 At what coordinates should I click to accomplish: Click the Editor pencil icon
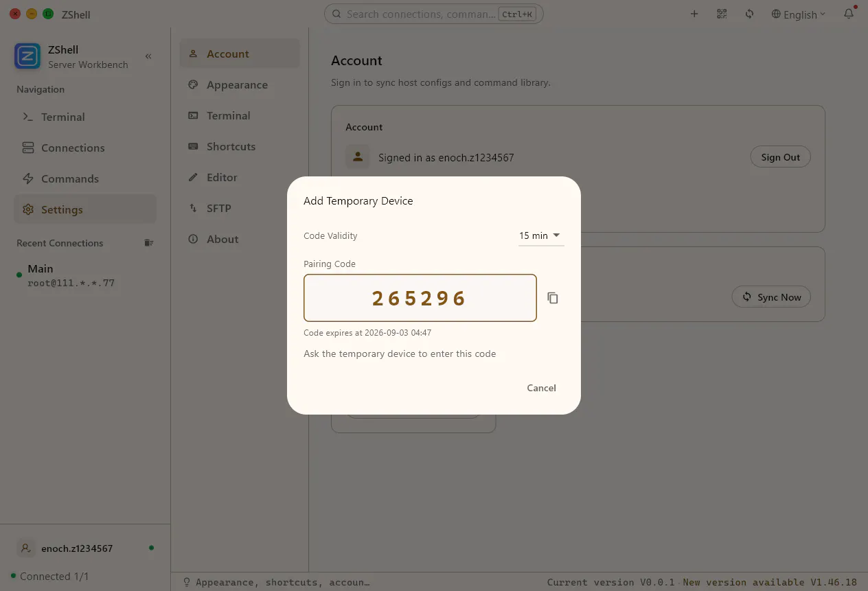click(x=193, y=177)
